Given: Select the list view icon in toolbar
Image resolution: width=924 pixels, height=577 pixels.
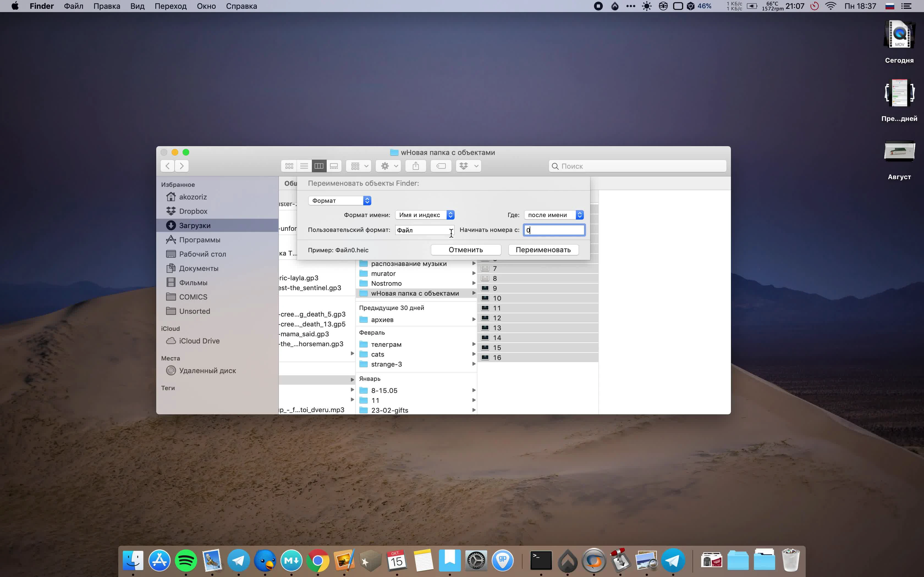Looking at the screenshot, I should [x=304, y=166].
